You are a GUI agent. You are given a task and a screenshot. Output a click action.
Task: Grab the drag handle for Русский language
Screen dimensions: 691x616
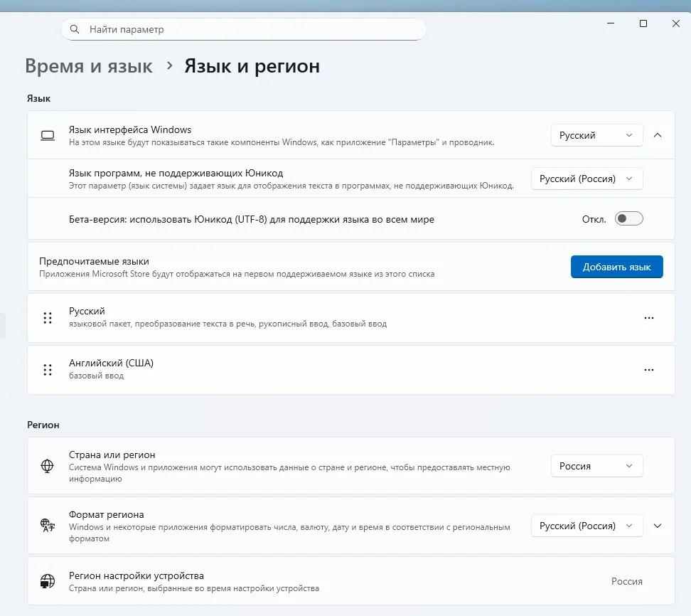click(48, 318)
